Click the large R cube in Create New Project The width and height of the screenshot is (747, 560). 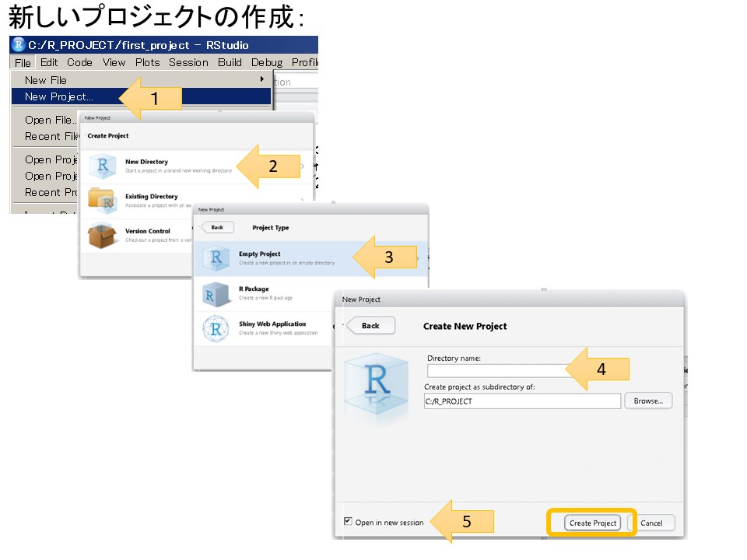click(x=377, y=384)
